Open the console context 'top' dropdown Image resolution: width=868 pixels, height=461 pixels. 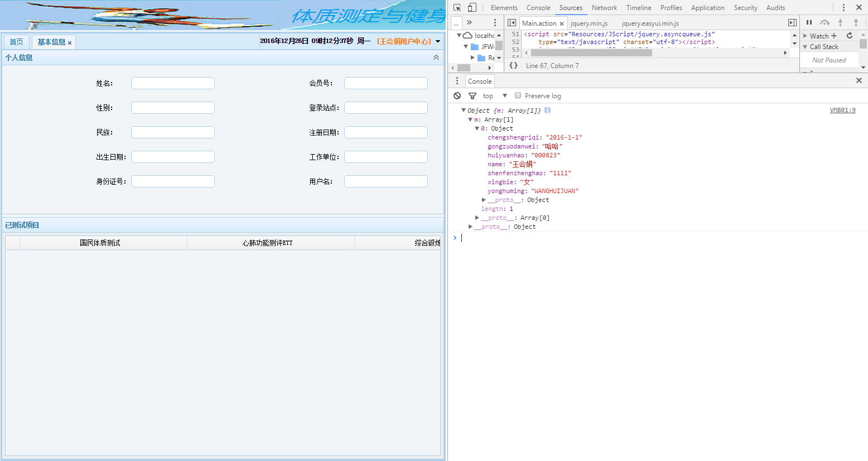click(495, 96)
